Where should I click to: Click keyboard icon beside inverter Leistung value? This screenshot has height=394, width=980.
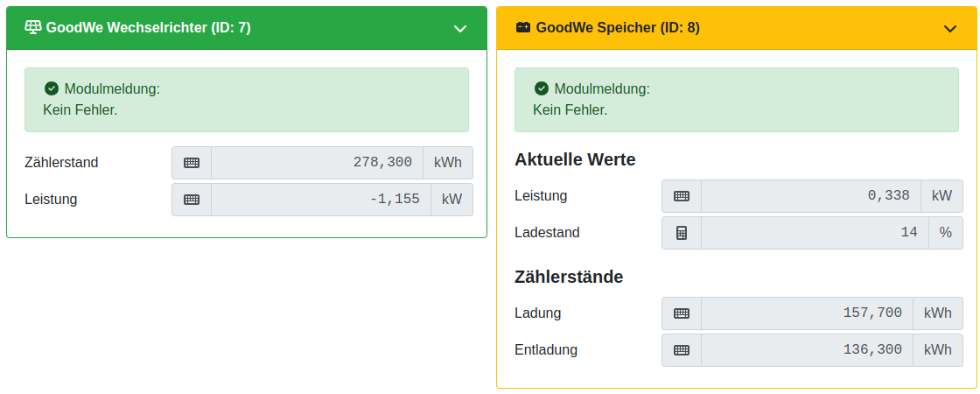click(192, 200)
